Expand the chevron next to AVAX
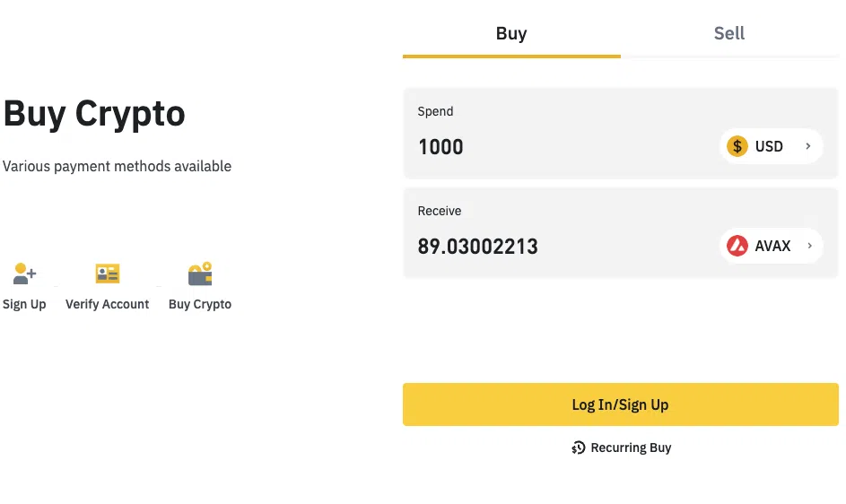Viewport: 846px width, 504px height. pos(807,246)
